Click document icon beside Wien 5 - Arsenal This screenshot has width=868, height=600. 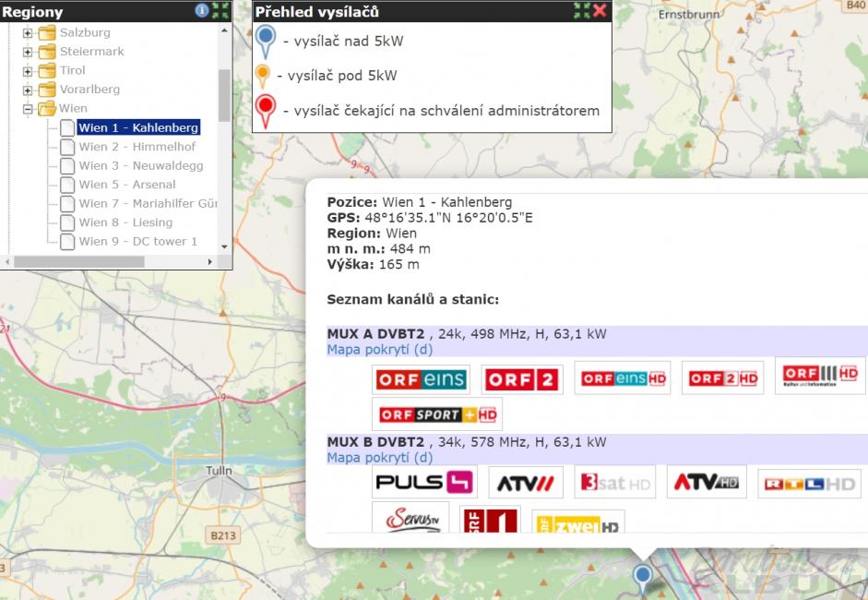(67, 185)
